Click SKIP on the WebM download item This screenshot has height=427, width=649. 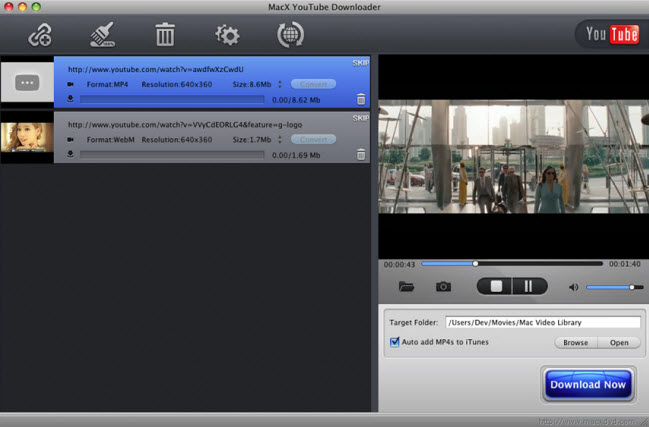[x=361, y=118]
